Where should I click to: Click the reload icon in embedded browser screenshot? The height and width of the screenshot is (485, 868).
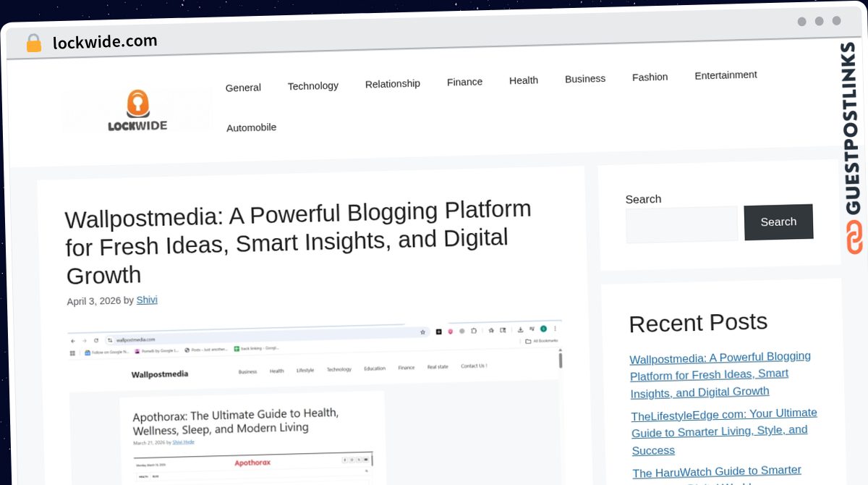[x=96, y=340]
